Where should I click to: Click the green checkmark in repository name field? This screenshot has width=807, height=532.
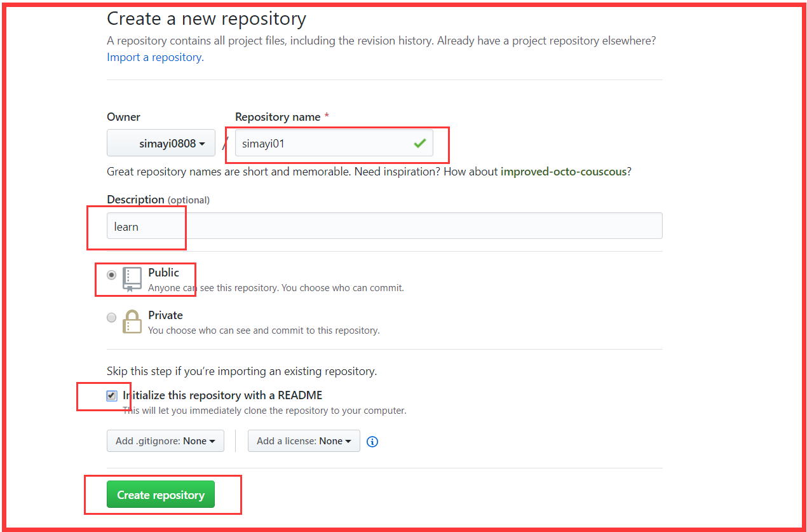419,143
